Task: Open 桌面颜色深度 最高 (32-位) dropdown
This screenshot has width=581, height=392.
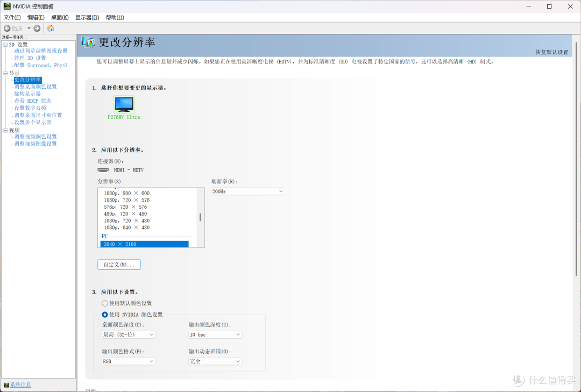Action: point(129,334)
